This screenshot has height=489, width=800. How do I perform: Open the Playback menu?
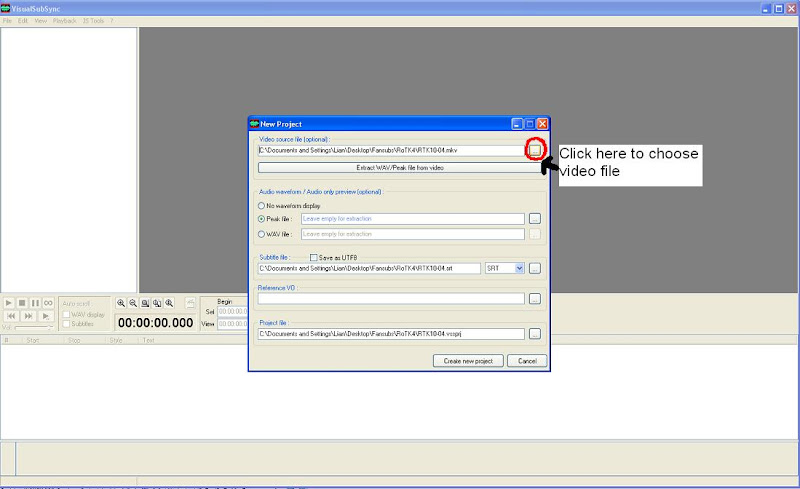[x=65, y=21]
